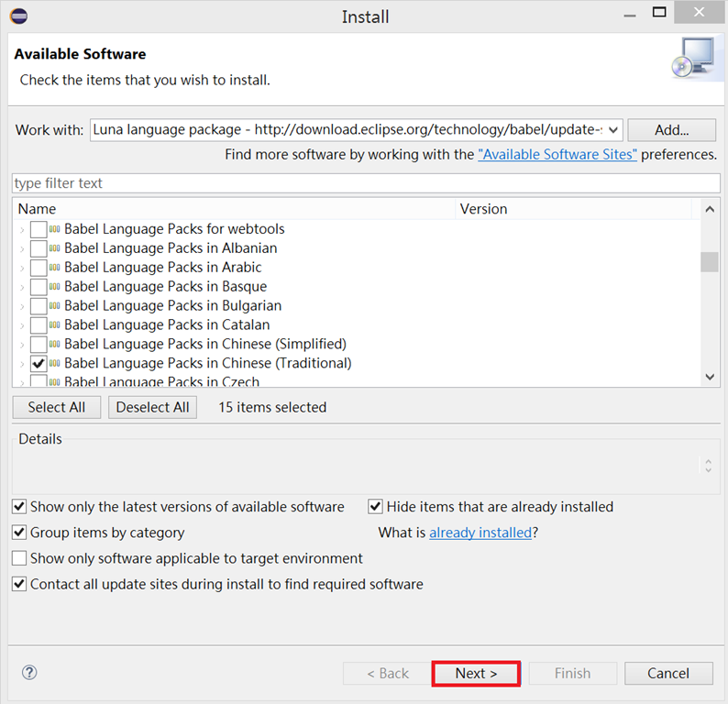Enable Show only software applicable to target environment

click(19, 558)
